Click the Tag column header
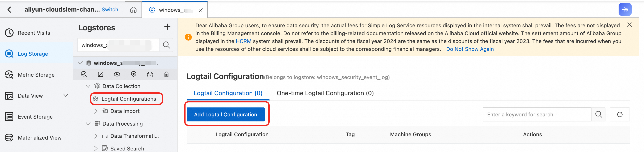 (350, 135)
